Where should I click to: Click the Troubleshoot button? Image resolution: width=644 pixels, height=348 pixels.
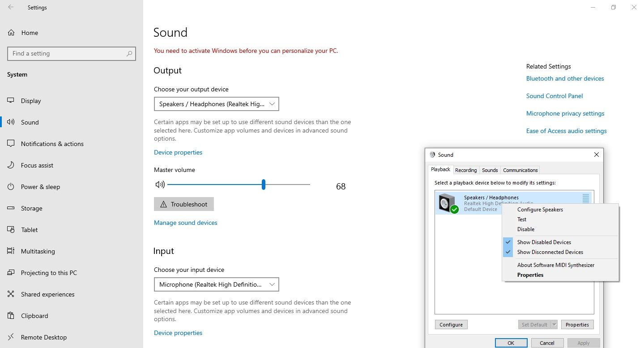[x=184, y=204]
